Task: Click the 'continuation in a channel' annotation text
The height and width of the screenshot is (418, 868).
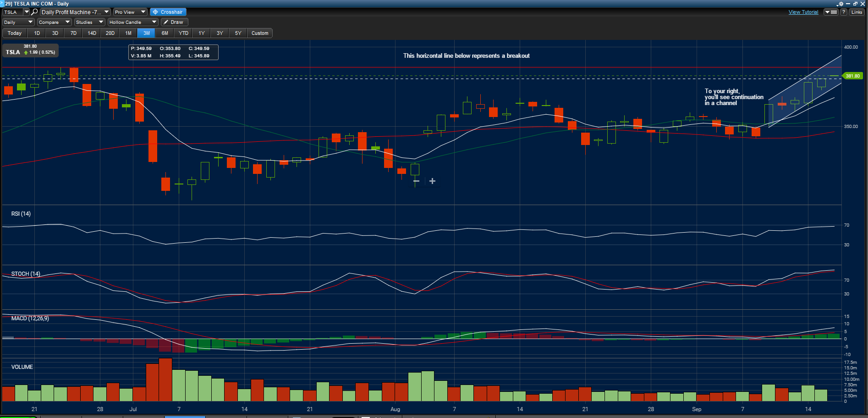Action: coord(734,97)
